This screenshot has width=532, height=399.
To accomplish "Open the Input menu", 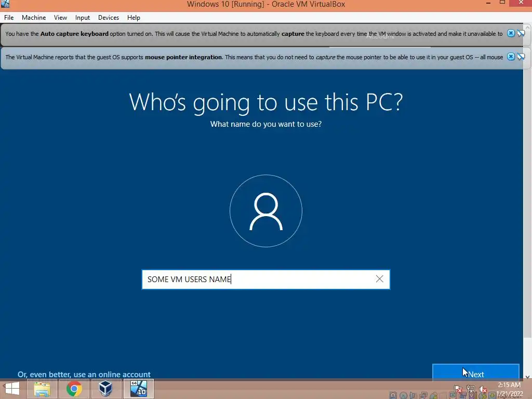I will click(x=83, y=18).
